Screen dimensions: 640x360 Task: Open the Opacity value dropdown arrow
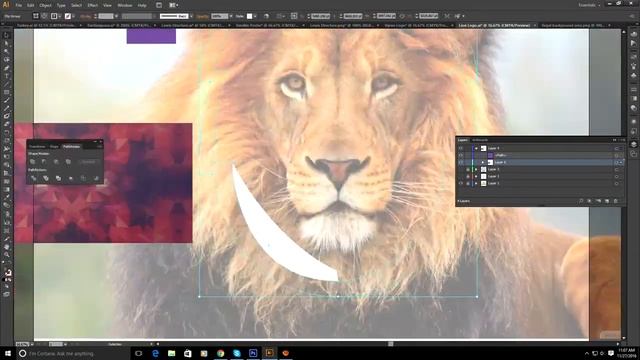click(x=231, y=16)
